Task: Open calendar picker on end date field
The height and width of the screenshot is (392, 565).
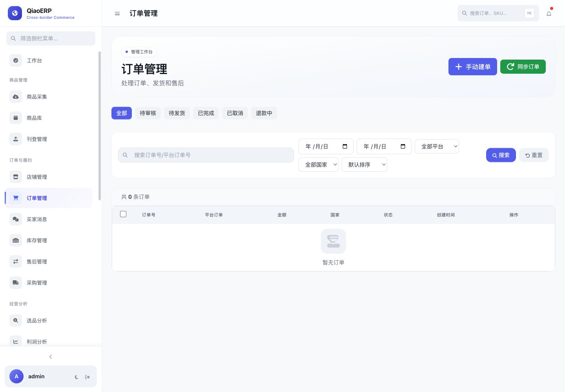Action: coord(403,146)
